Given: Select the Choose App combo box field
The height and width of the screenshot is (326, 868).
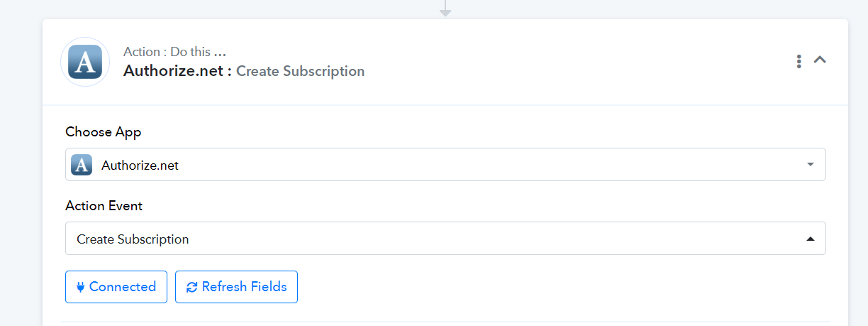Looking at the screenshot, I should tap(445, 165).
